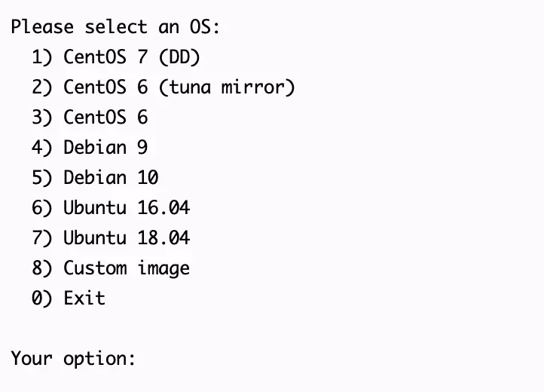Click the "7)" option number
544x392 pixels.
pyautogui.click(x=42, y=238)
